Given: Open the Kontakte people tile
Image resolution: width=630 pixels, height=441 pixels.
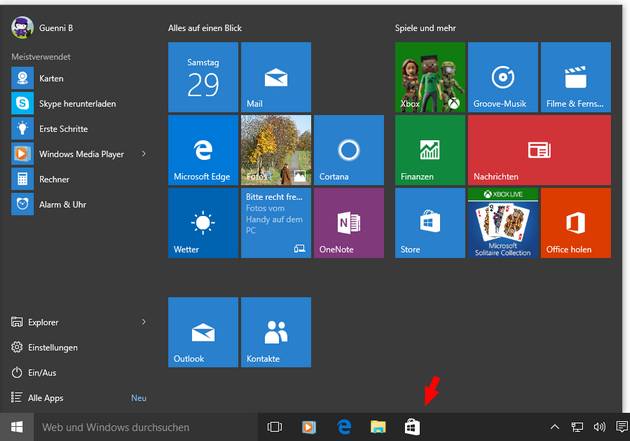Looking at the screenshot, I should click(276, 332).
